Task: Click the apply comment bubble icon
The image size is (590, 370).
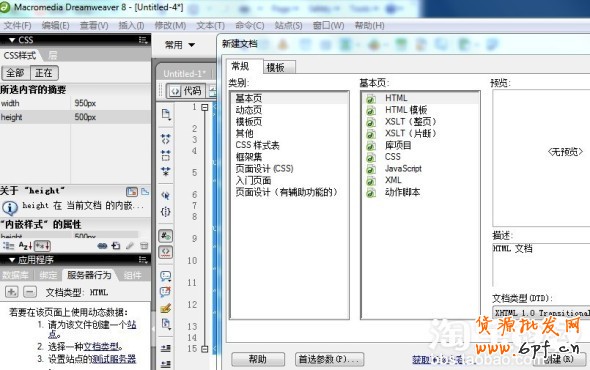Action: point(166,276)
